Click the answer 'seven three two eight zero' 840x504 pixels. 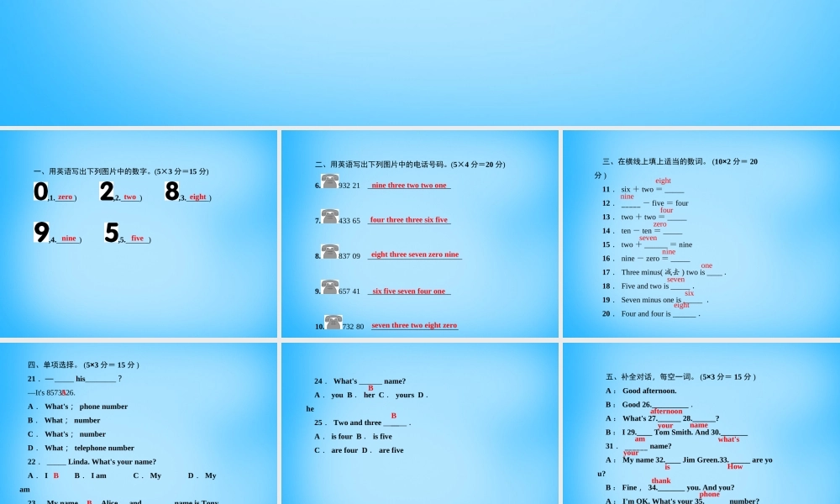click(x=414, y=325)
